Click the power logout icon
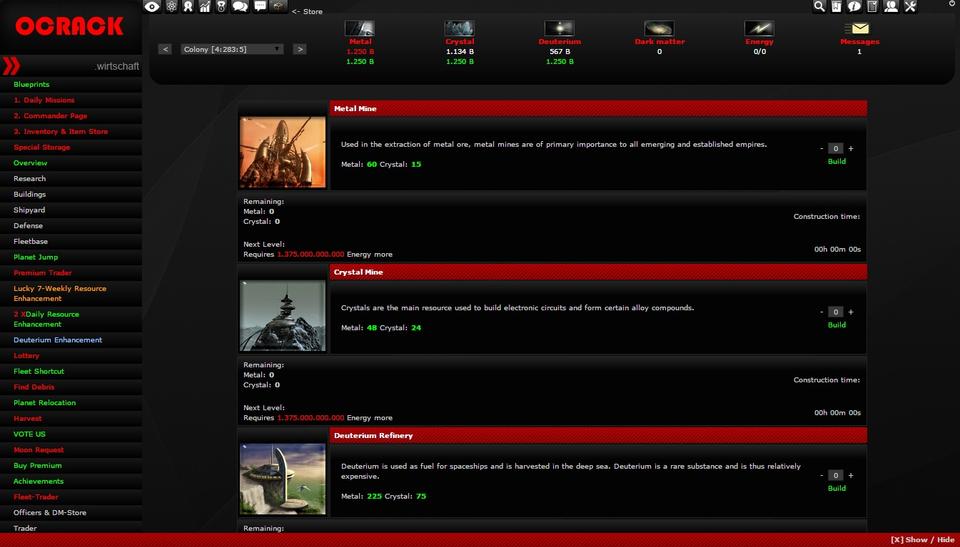 [951, 4]
